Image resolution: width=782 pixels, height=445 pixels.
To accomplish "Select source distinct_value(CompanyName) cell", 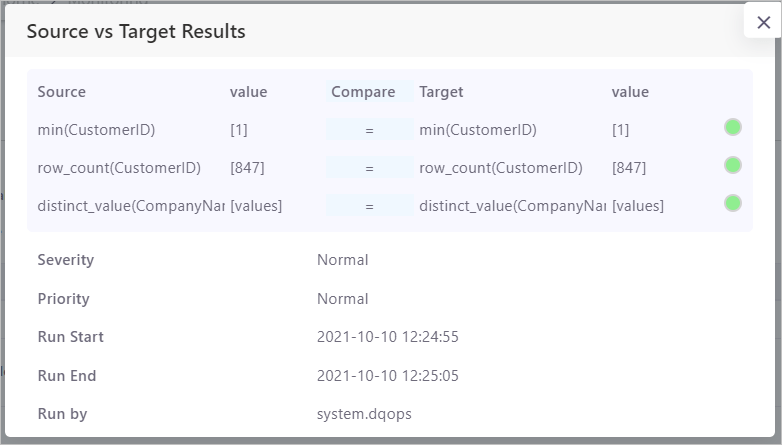I will (x=130, y=206).
